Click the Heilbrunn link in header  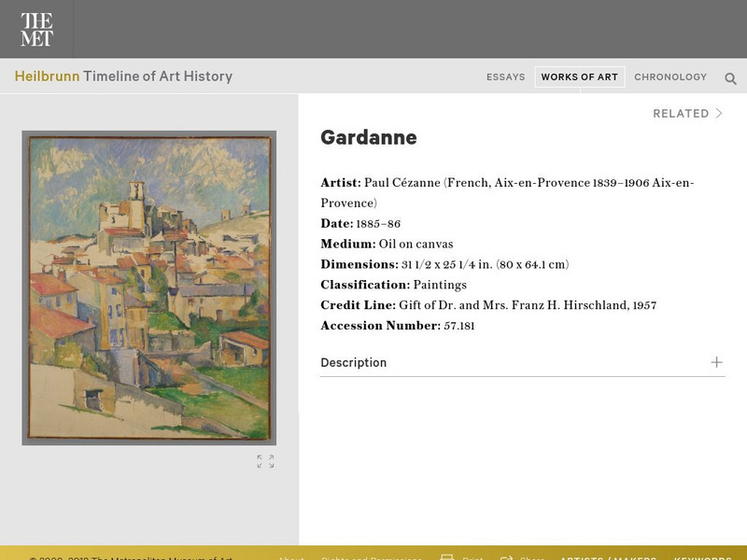(x=47, y=77)
